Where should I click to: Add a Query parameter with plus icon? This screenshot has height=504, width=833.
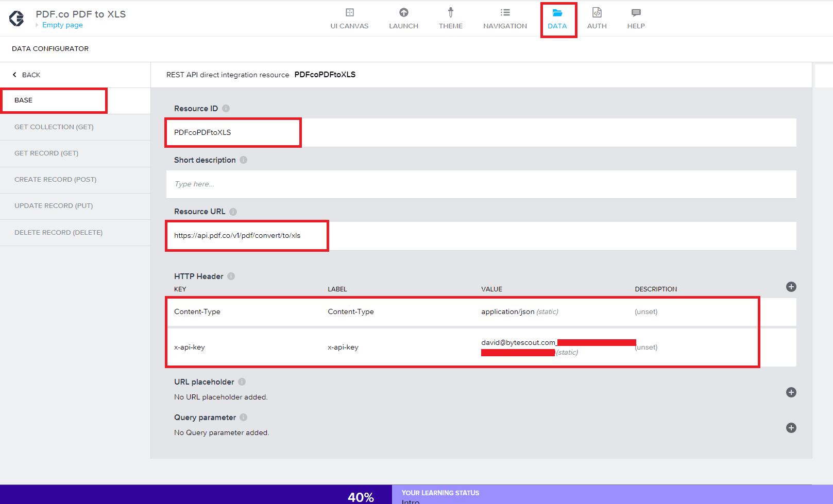[x=791, y=428]
